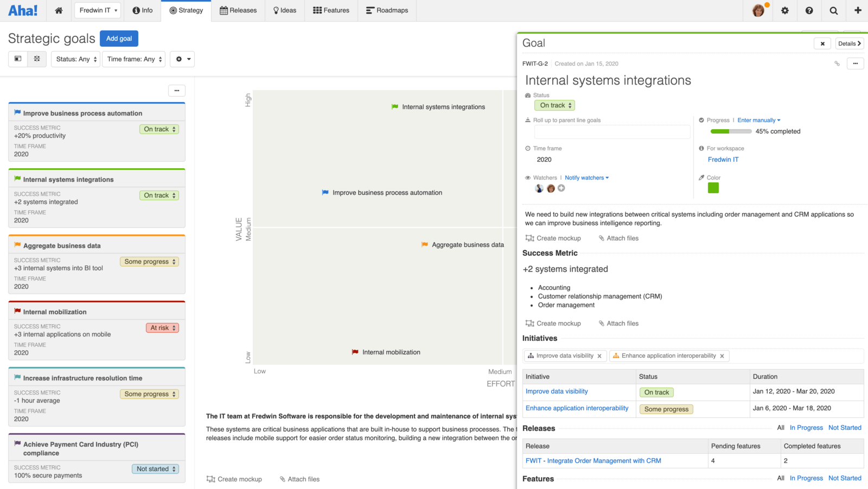Switch to the goals chart view icon

(x=37, y=59)
